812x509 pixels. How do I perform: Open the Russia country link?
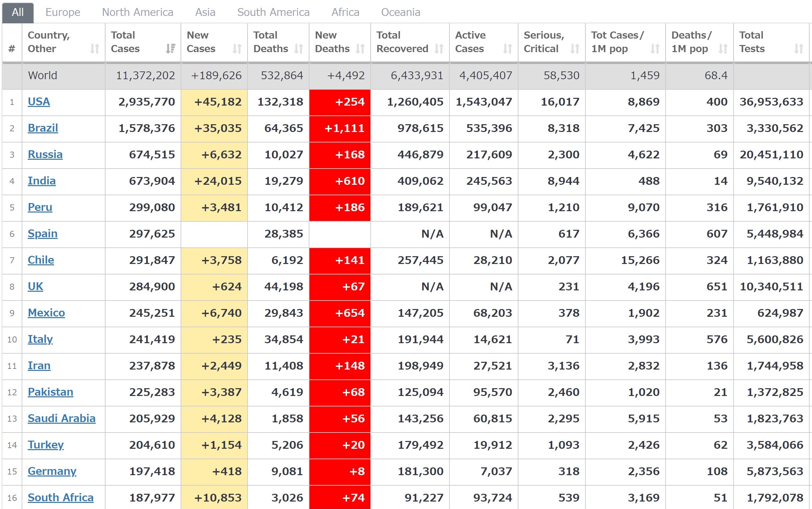coord(45,154)
